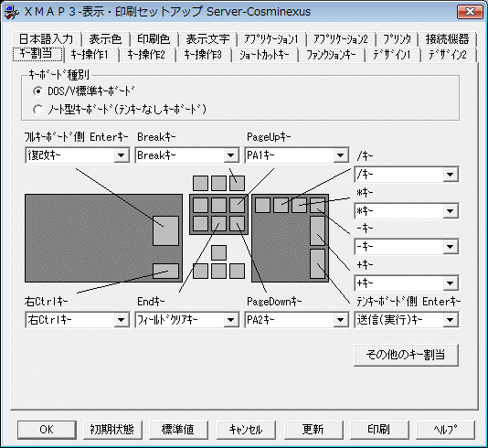Image resolution: width=488 pixels, height=448 pixels.
Task: Click キャンセル button
Action: point(246,430)
